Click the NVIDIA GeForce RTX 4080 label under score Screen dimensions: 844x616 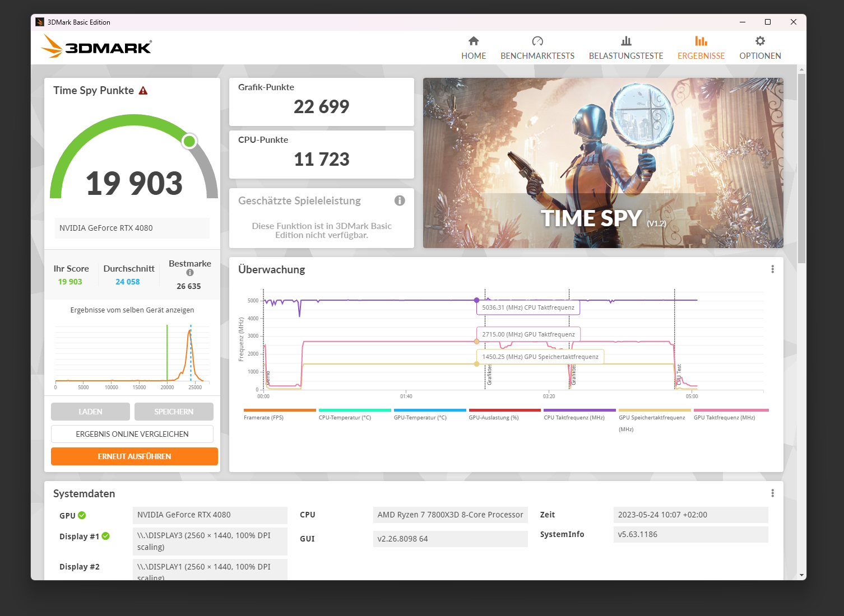click(132, 228)
